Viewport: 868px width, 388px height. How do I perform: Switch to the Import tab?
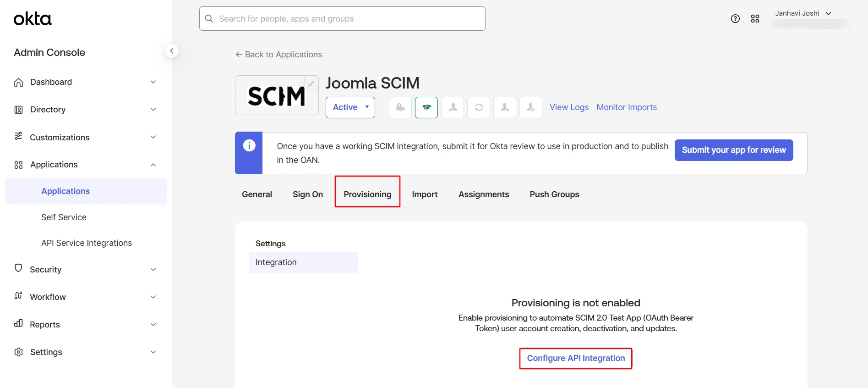[425, 194]
